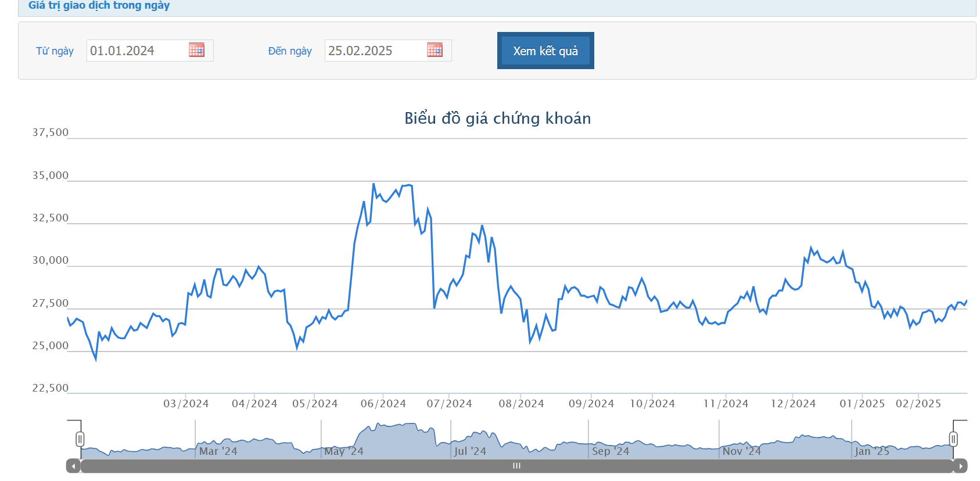Click the 02/2025 x-axis label
The height and width of the screenshot is (481, 980).
click(x=918, y=404)
